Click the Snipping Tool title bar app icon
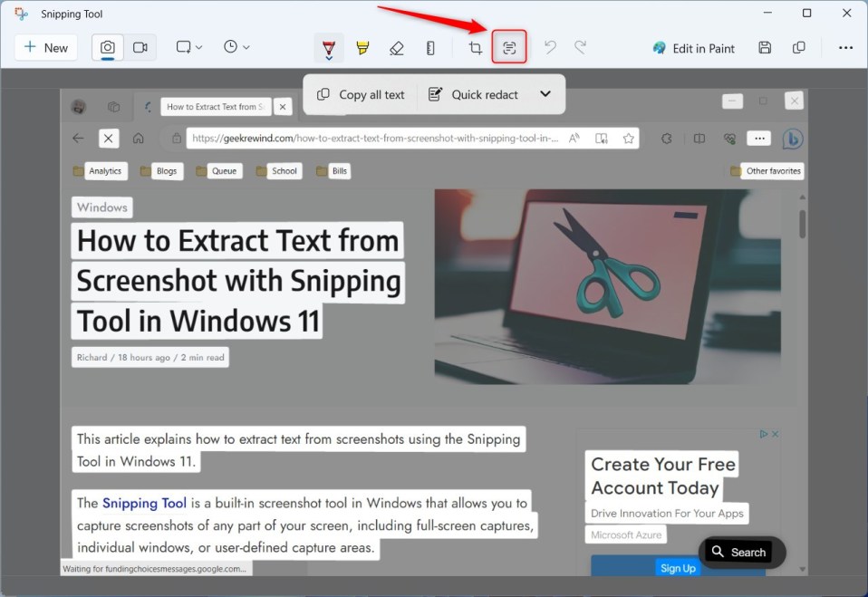 21,14
